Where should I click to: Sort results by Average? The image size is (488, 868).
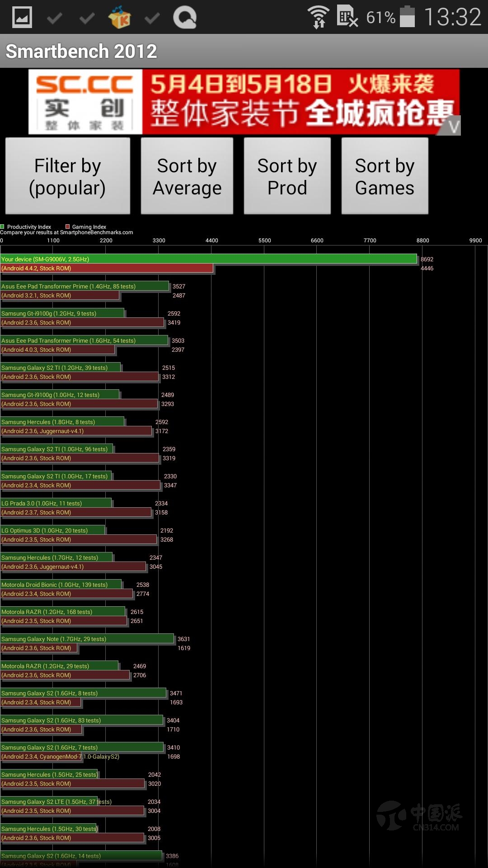pyautogui.click(x=187, y=176)
